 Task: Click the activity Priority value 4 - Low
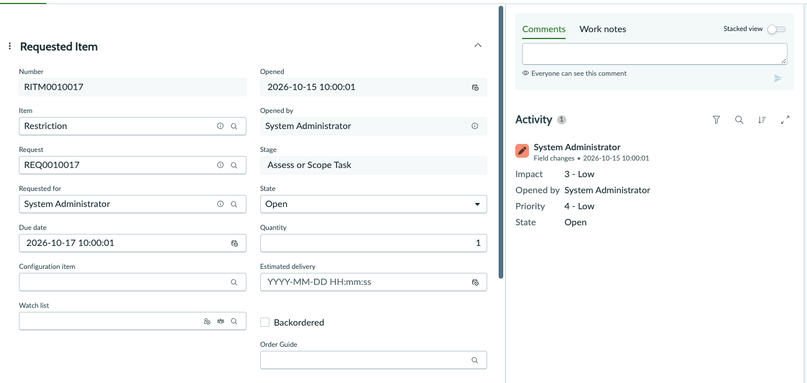point(580,206)
